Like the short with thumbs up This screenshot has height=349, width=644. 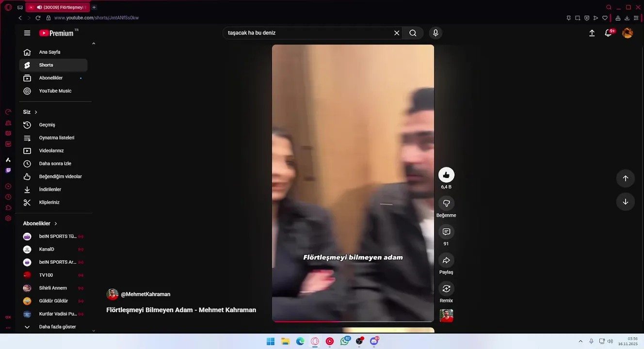[x=446, y=175]
